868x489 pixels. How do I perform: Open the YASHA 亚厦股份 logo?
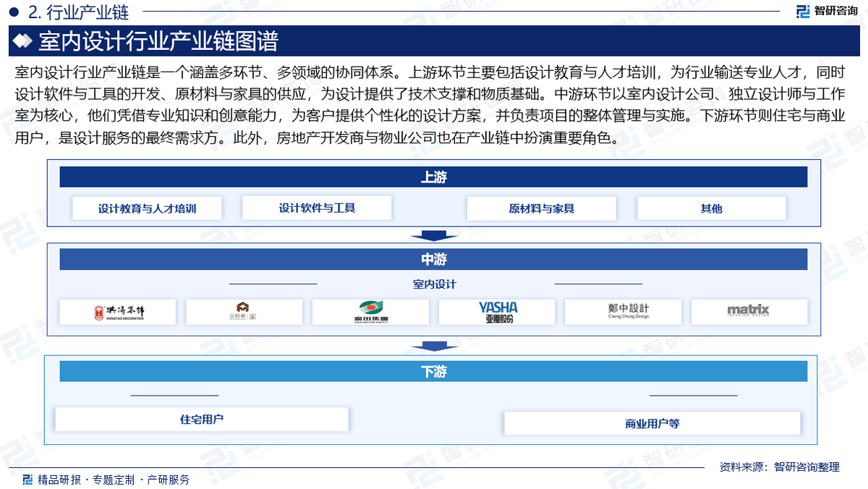click(x=497, y=312)
